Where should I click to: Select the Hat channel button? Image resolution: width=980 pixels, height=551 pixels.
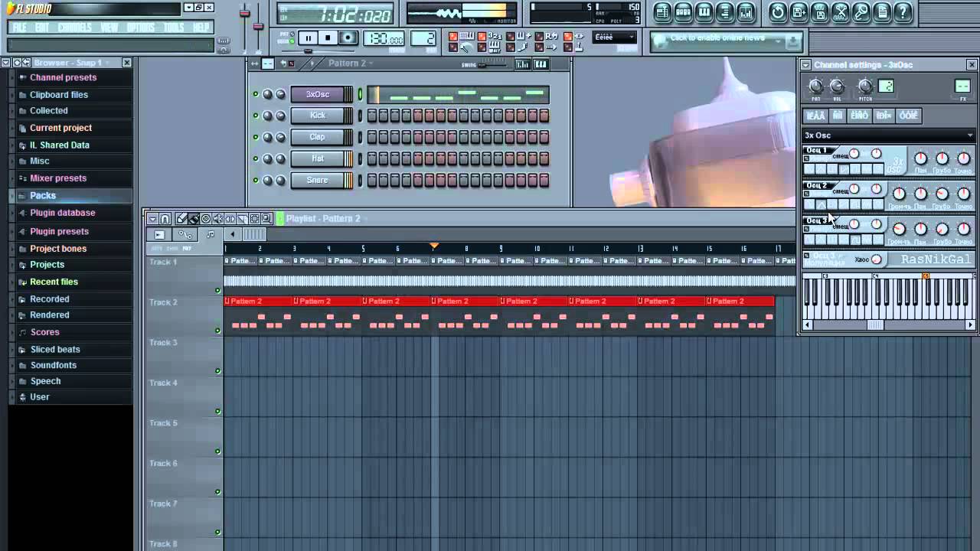click(317, 158)
